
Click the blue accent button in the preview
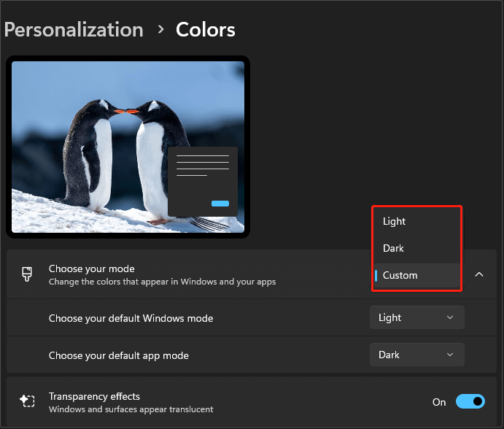[x=220, y=204]
